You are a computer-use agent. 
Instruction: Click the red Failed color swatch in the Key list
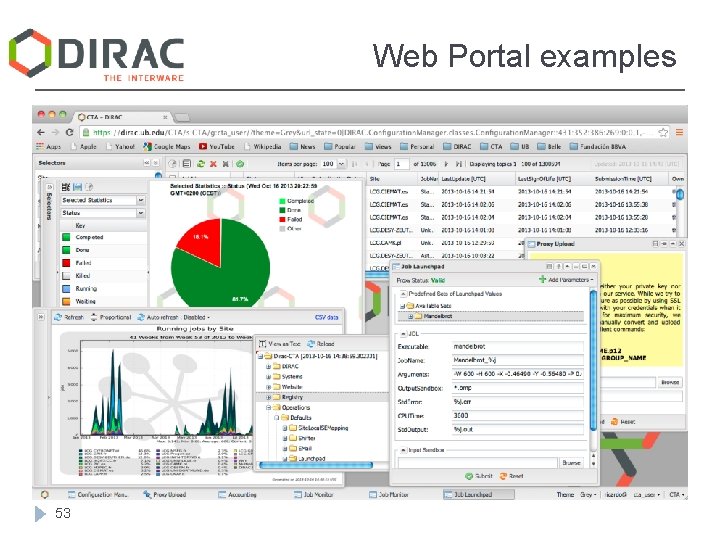(66, 263)
